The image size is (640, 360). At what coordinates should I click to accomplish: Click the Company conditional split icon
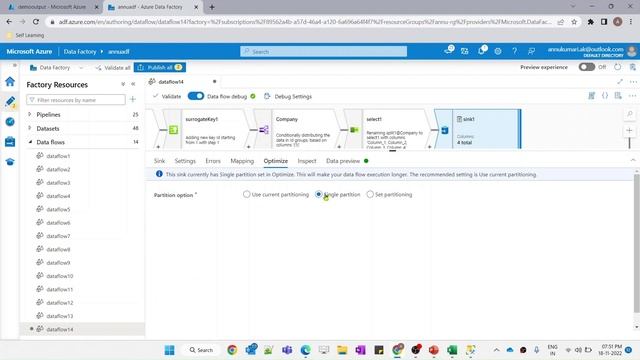tap(264, 130)
